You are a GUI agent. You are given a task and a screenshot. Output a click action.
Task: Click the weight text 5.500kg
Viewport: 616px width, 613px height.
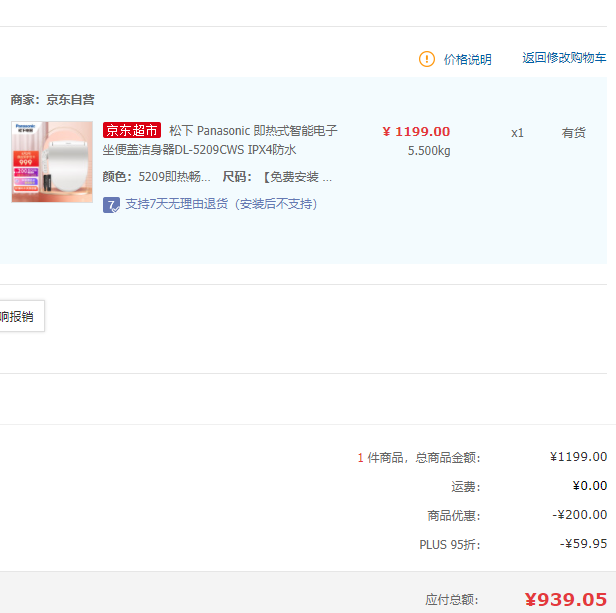(429, 151)
